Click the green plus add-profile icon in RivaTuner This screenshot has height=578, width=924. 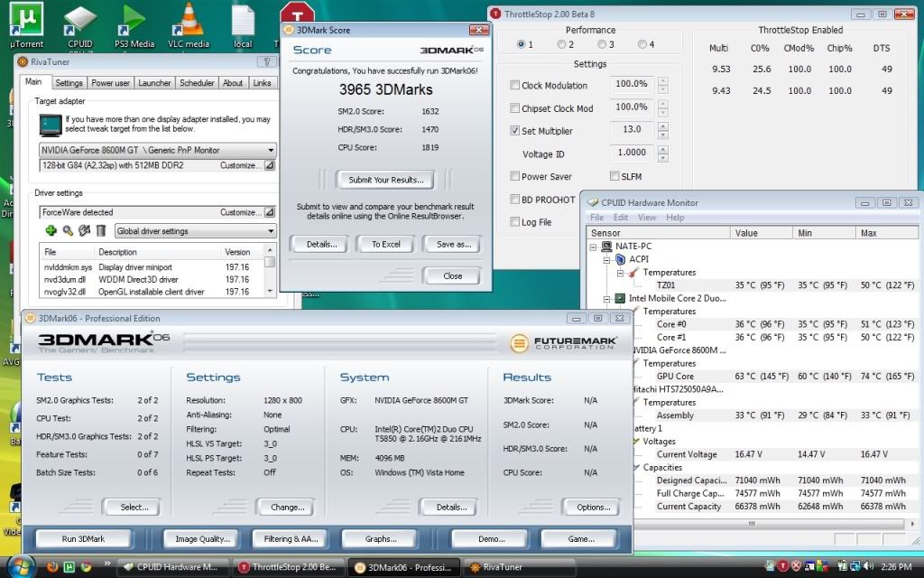[51, 230]
